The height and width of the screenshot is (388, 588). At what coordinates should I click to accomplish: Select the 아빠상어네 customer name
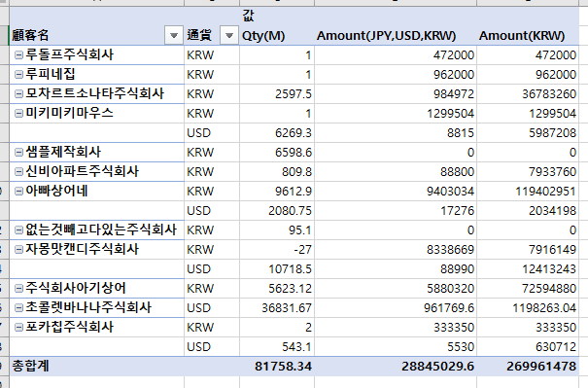tap(56, 191)
